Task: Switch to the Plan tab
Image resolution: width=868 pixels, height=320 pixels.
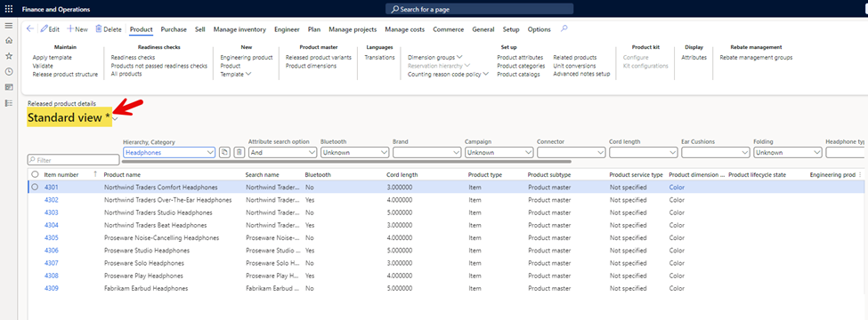Action: (314, 29)
